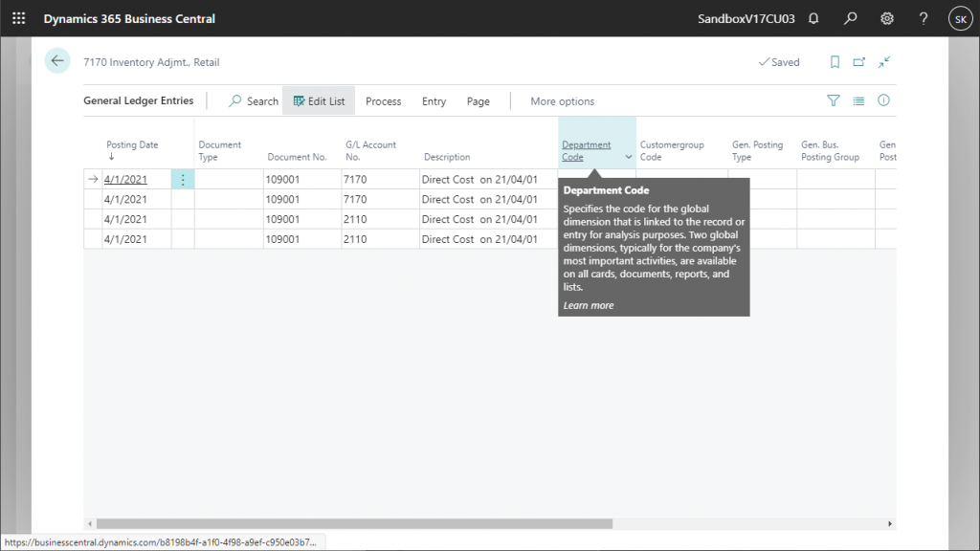The height and width of the screenshot is (551, 980).
Task: Click the Posting Date column header
Action: (132, 145)
